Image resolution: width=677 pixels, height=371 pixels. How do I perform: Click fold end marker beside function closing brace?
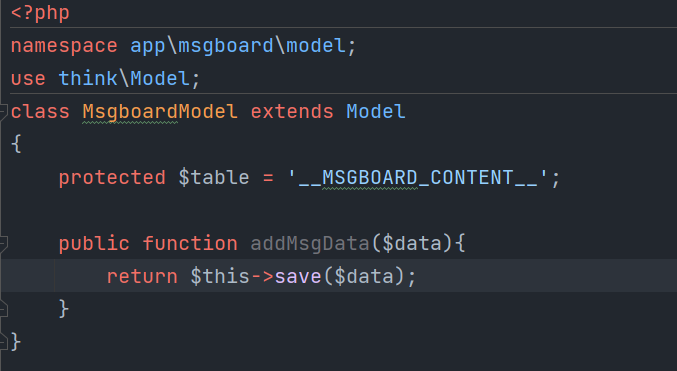point(3,309)
